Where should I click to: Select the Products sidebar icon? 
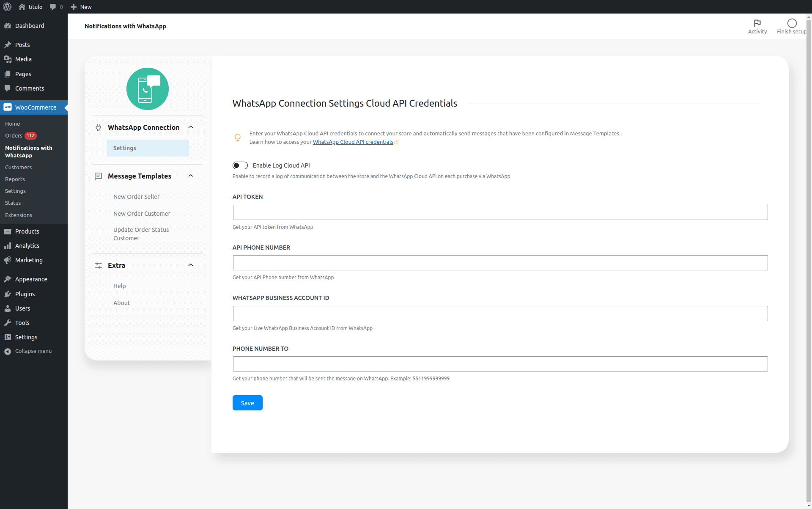pos(8,231)
